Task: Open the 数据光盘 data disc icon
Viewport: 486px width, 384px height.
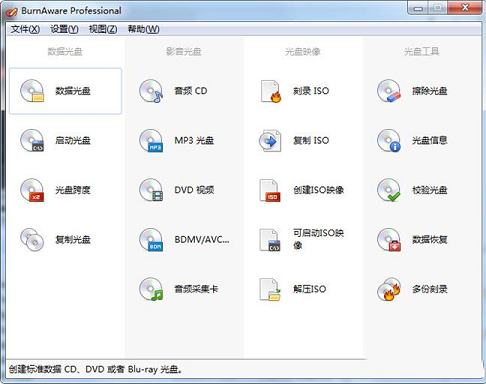Action: click(32, 91)
